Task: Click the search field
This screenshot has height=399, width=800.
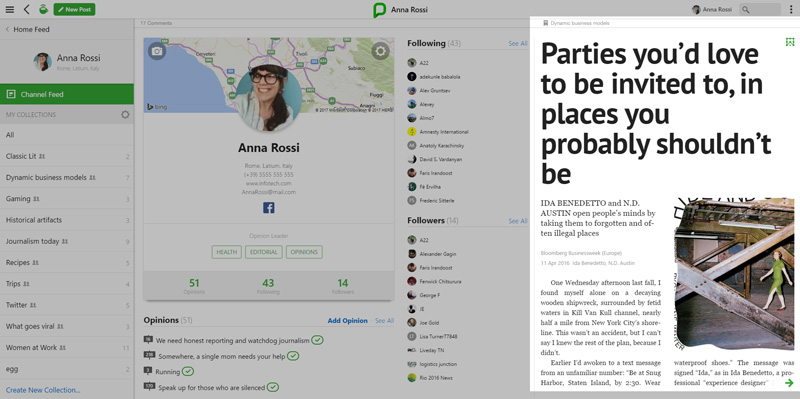Action: coord(760,9)
